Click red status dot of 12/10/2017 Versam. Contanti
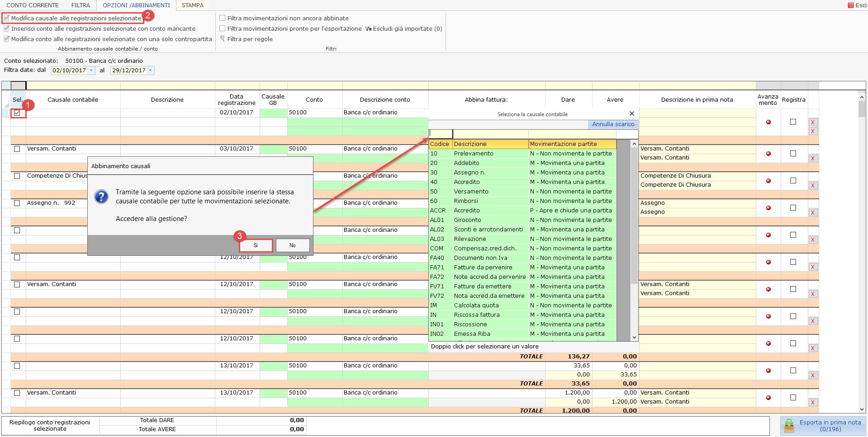Viewport: 868px width, 437px height. (x=768, y=289)
